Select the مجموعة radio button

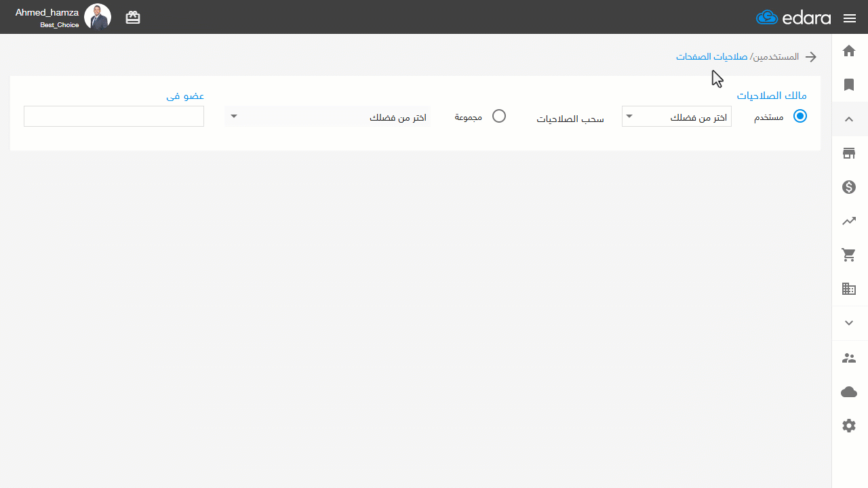click(x=499, y=116)
